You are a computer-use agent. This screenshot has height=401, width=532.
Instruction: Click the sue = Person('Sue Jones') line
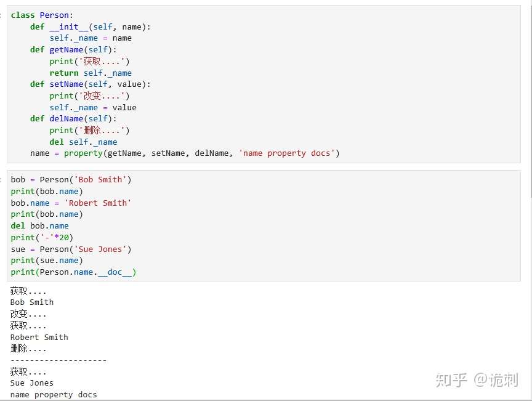pyautogui.click(x=68, y=249)
